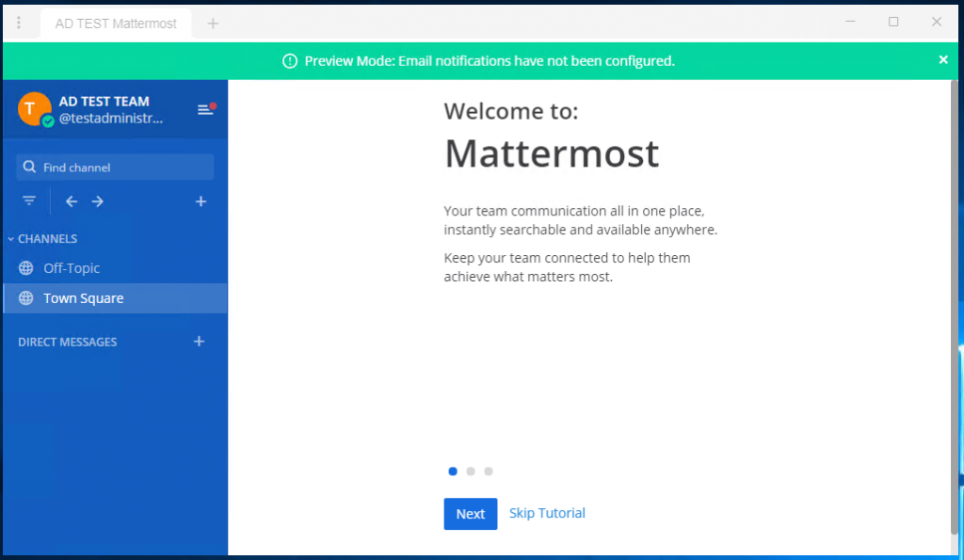Select the Town Square channel

pyautogui.click(x=115, y=298)
